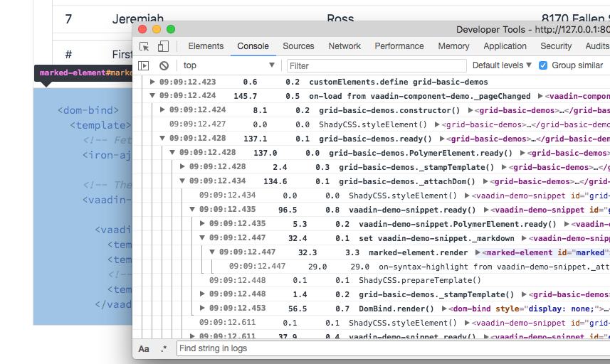Click the Developer Tools window title bar
The image size is (610, 364).
click(371, 30)
